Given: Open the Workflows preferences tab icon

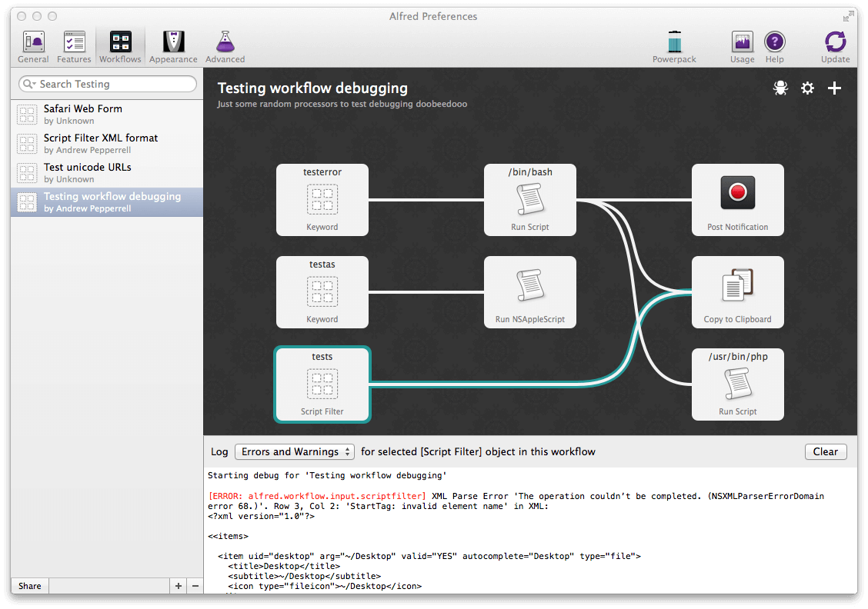Looking at the screenshot, I should point(120,45).
